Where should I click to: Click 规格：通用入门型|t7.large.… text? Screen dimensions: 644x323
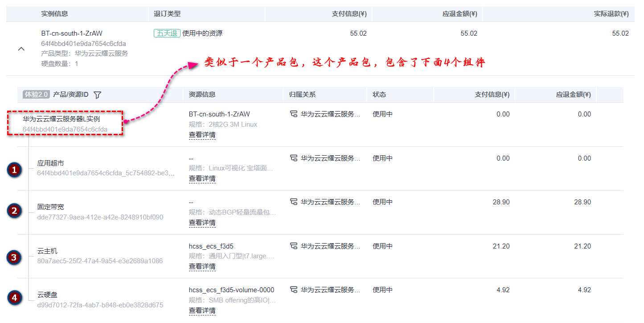[232, 256]
